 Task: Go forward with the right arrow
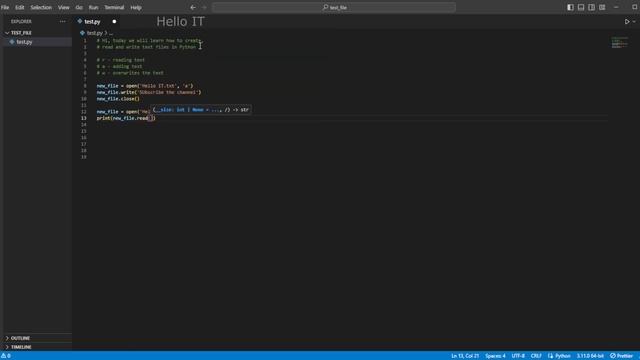(204, 7)
